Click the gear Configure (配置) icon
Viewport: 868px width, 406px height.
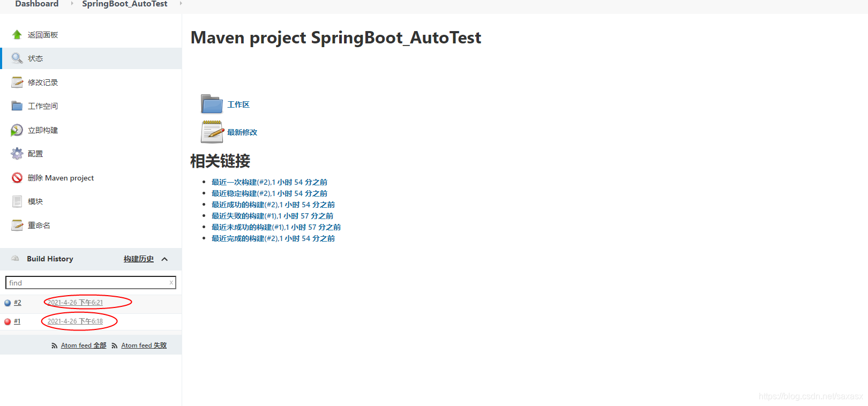pyautogui.click(x=17, y=153)
